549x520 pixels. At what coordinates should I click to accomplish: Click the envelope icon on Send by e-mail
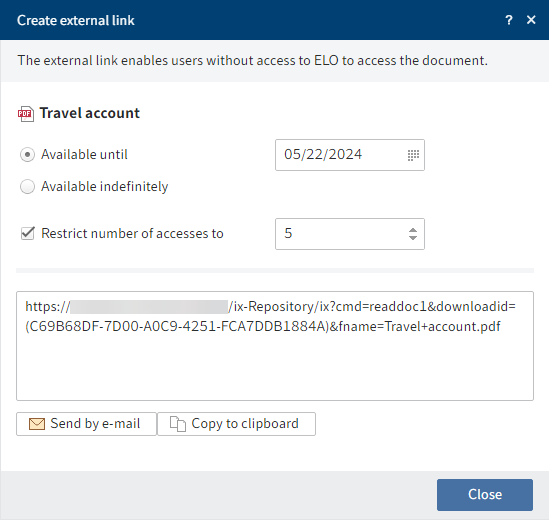pyautogui.click(x=37, y=424)
